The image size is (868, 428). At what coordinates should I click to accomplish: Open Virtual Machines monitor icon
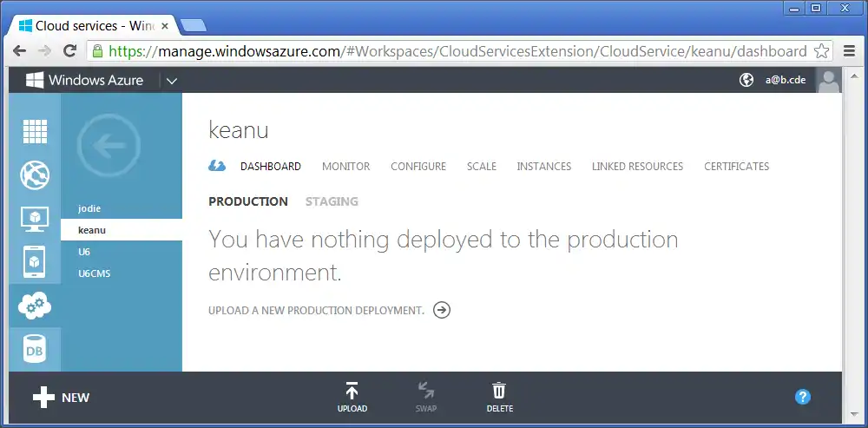tap(35, 219)
